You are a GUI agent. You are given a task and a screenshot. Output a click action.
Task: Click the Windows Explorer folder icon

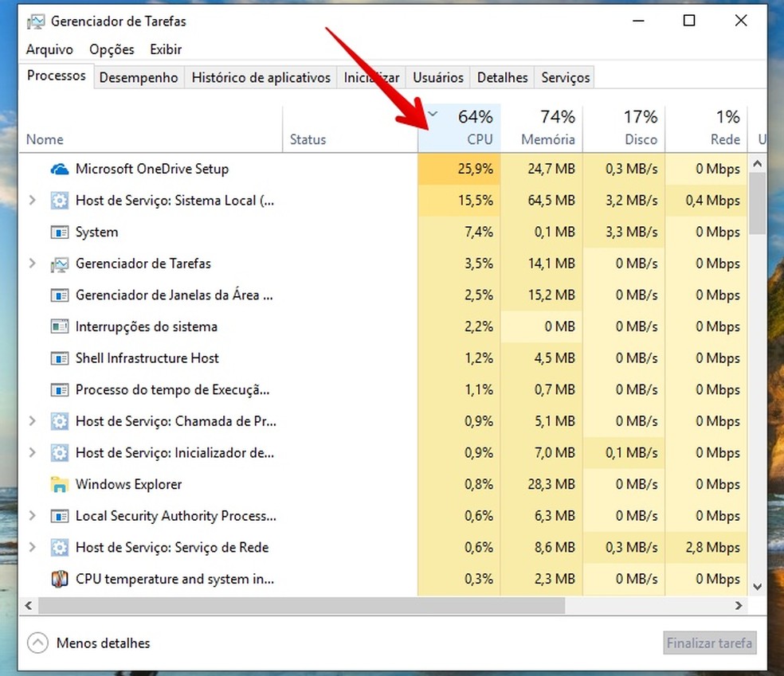coord(60,484)
